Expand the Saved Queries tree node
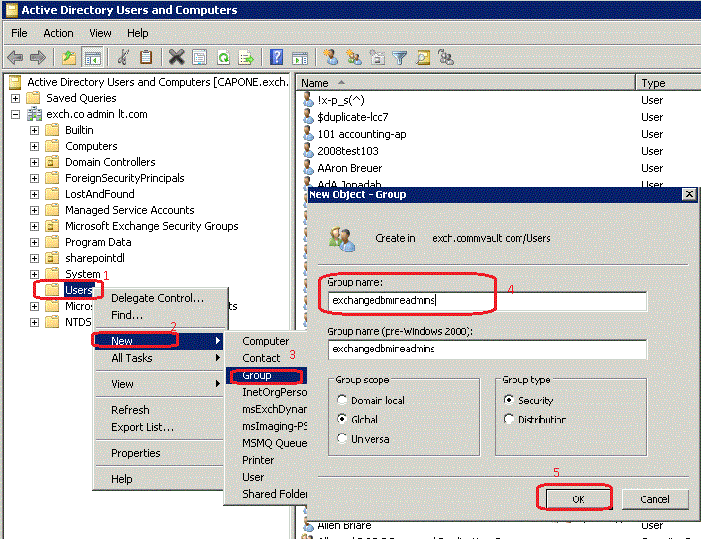The image size is (701, 539). [15, 98]
